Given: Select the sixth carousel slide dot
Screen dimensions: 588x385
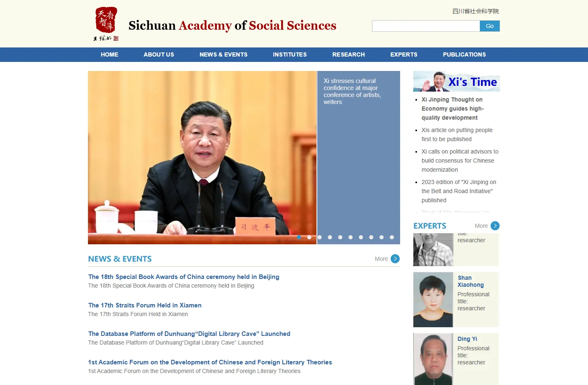Looking at the screenshot, I should [x=351, y=237].
